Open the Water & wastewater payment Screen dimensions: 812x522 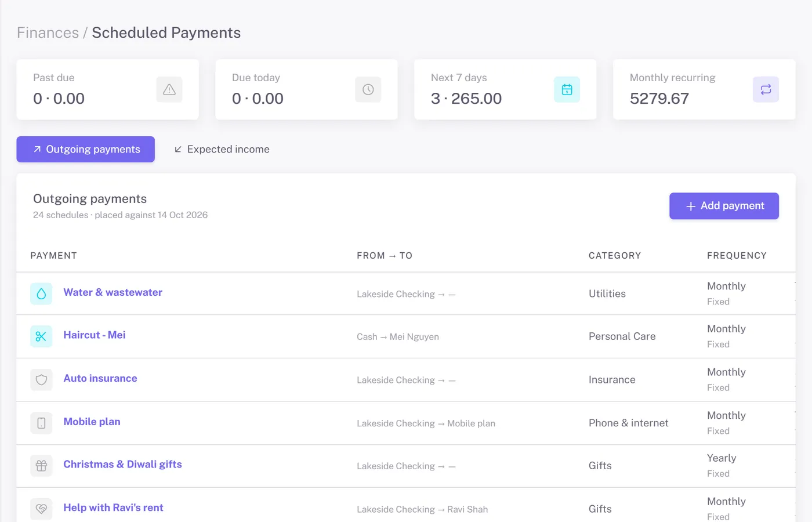(113, 292)
